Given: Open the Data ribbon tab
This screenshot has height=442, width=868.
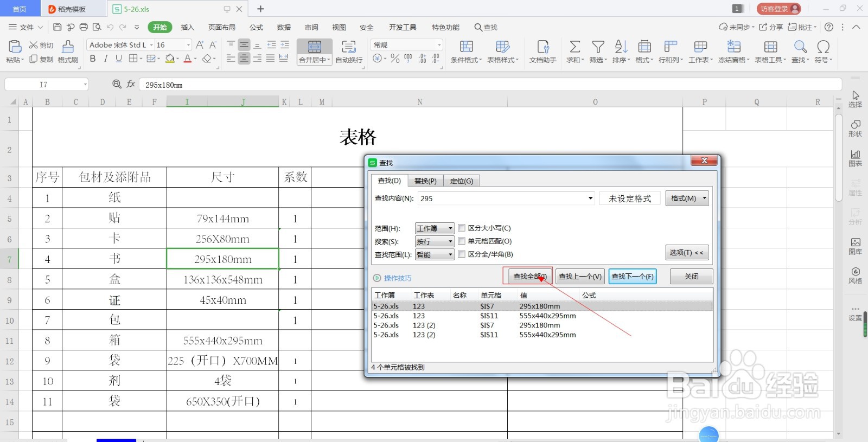Looking at the screenshot, I should [284, 27].
